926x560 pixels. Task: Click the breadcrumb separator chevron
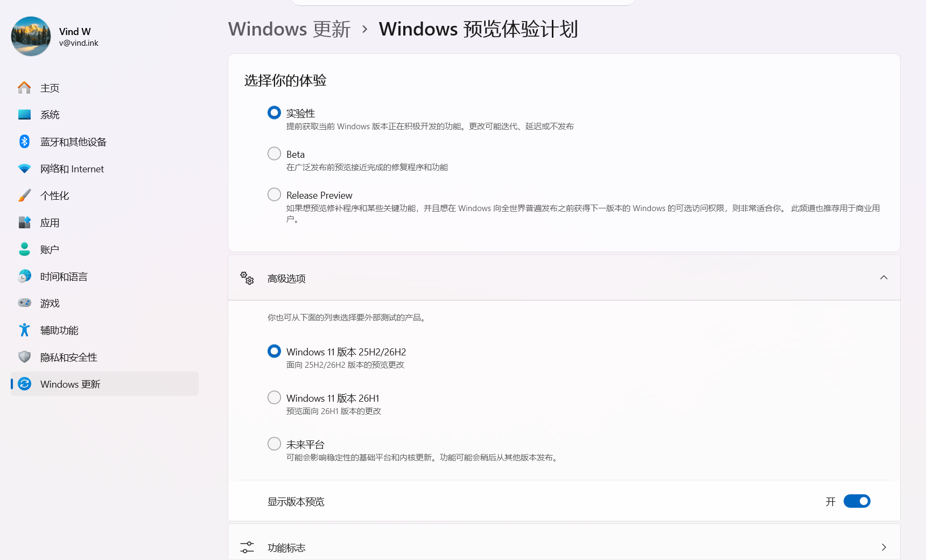[x=365, y=29]
